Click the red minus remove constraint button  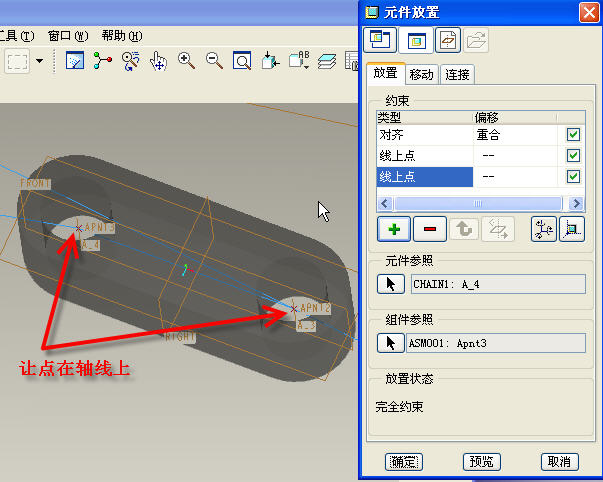point(430,229)
